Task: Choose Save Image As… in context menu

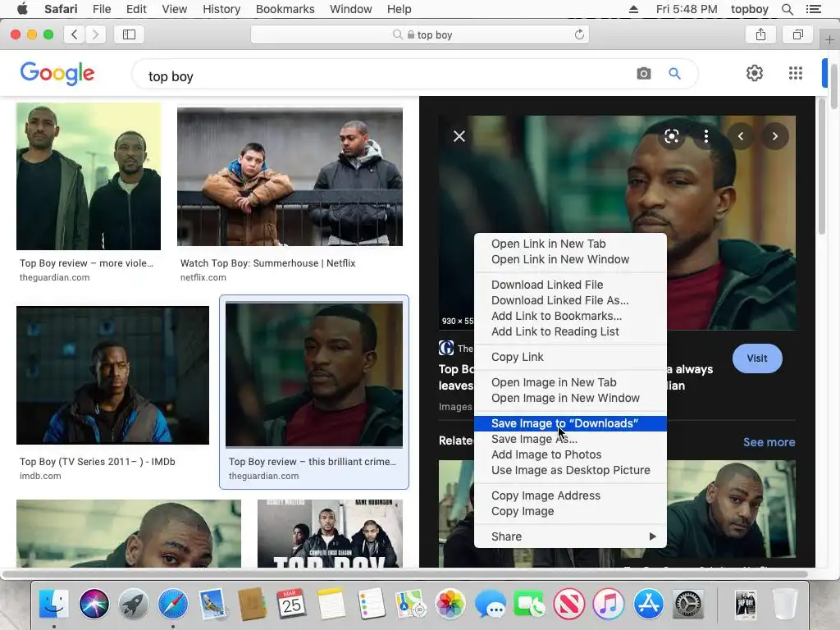Action: tap(571, 439)
